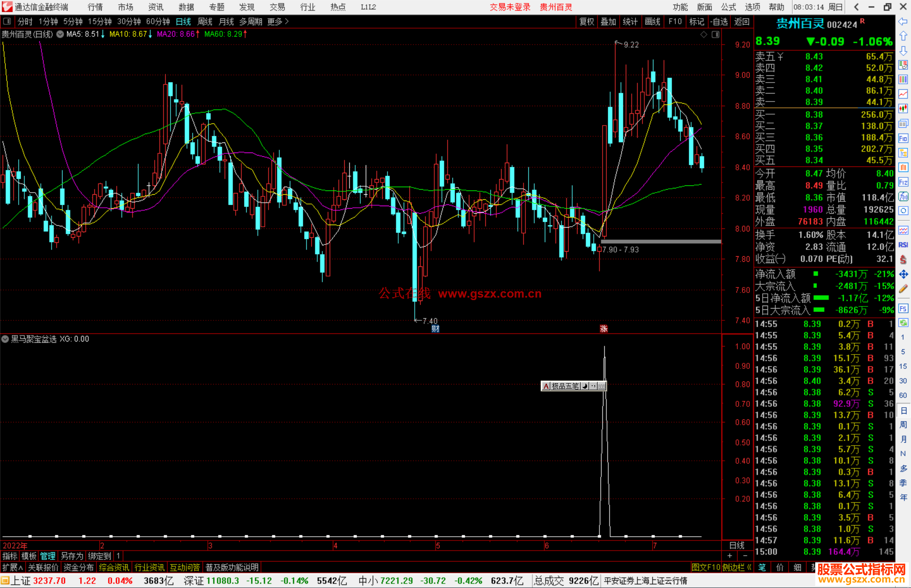This screenshot has height=588, width=911.
Task: Click the 日线 period selector box
Action: click(737, 545)
